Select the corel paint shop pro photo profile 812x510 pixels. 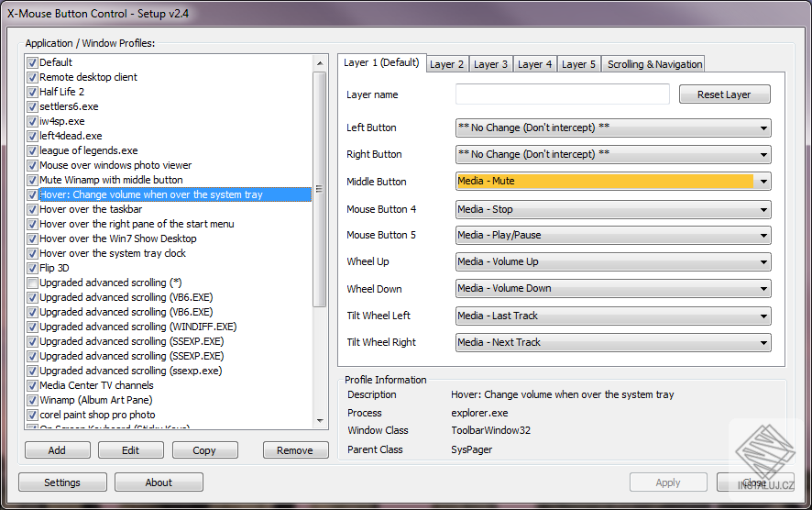click(x=97, y=416)
